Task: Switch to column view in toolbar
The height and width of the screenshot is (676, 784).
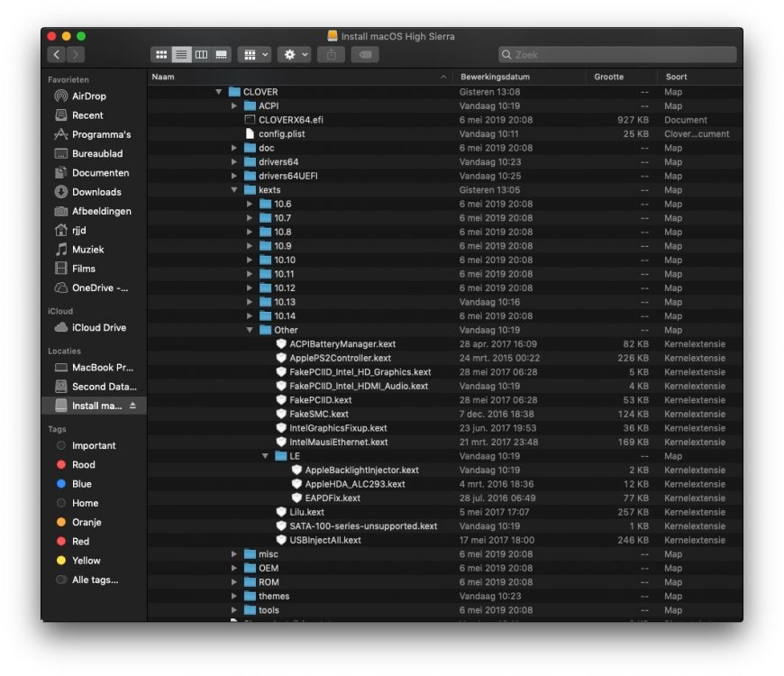Action: (201, 55)
